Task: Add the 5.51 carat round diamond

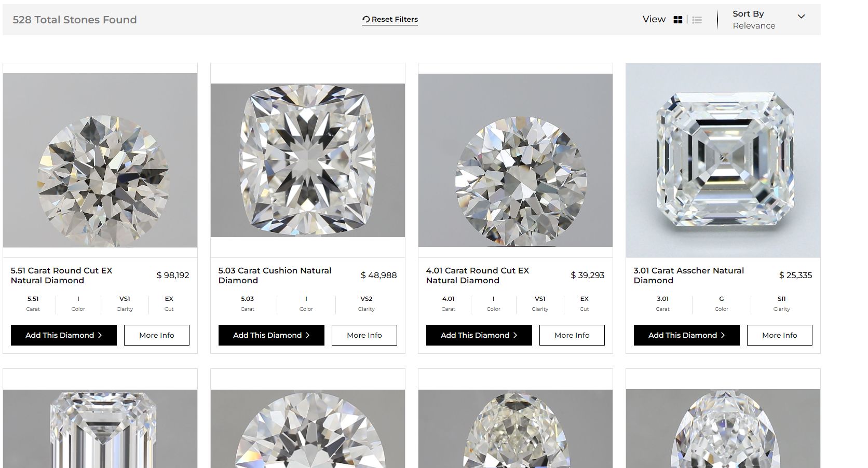Action: coord(64,335)
